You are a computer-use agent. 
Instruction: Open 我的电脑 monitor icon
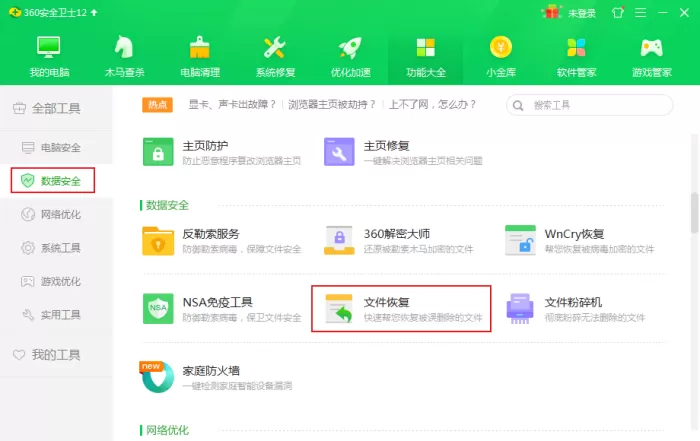[x=49, y=47]
